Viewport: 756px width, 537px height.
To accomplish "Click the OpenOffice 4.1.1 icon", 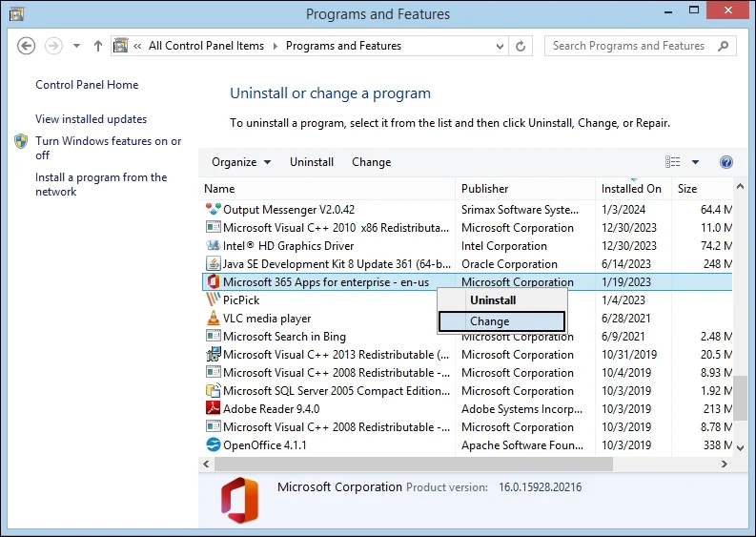I will pyautogui.click(x=214, y=444).
